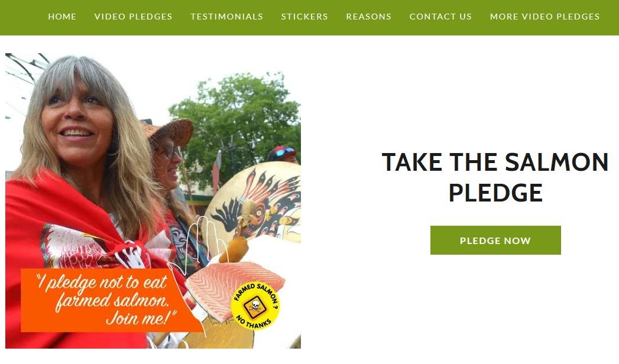Click the Contact Us menu link

coord(440,17)
